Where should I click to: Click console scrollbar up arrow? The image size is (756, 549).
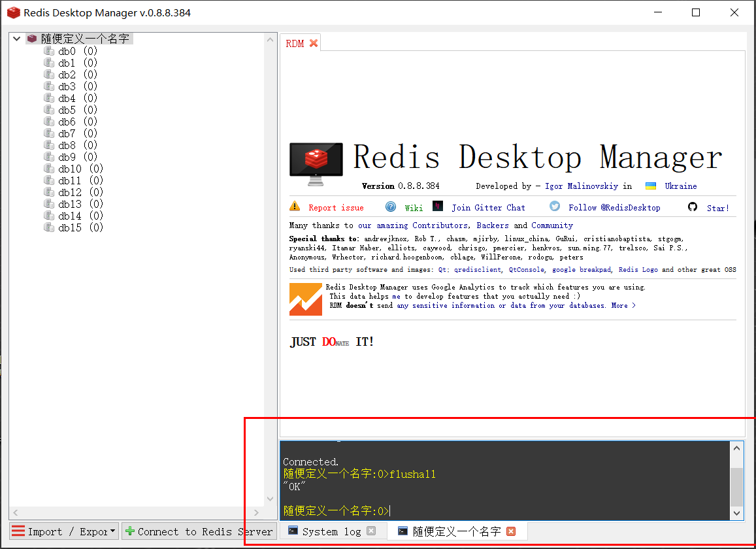pos(736,448)
